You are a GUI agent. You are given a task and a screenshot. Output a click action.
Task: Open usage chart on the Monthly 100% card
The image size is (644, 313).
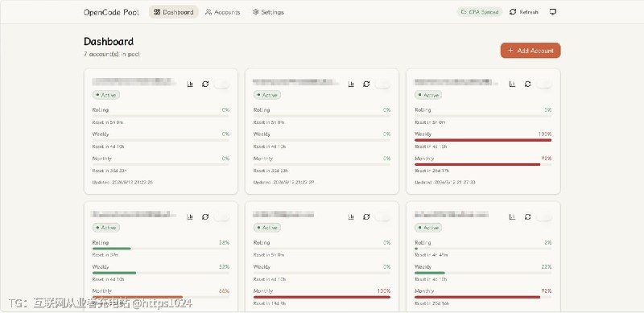point(351,216)
